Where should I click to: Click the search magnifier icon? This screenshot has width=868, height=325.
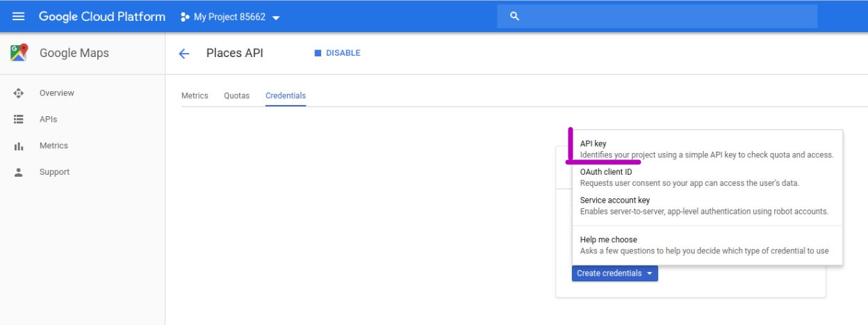514,17
